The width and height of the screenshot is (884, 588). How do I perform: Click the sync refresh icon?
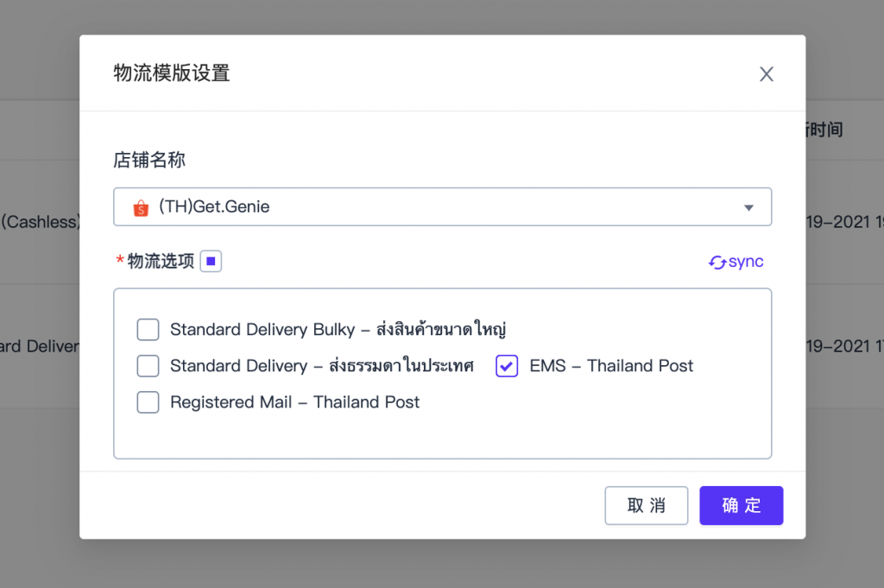click(x=717, y=262)
